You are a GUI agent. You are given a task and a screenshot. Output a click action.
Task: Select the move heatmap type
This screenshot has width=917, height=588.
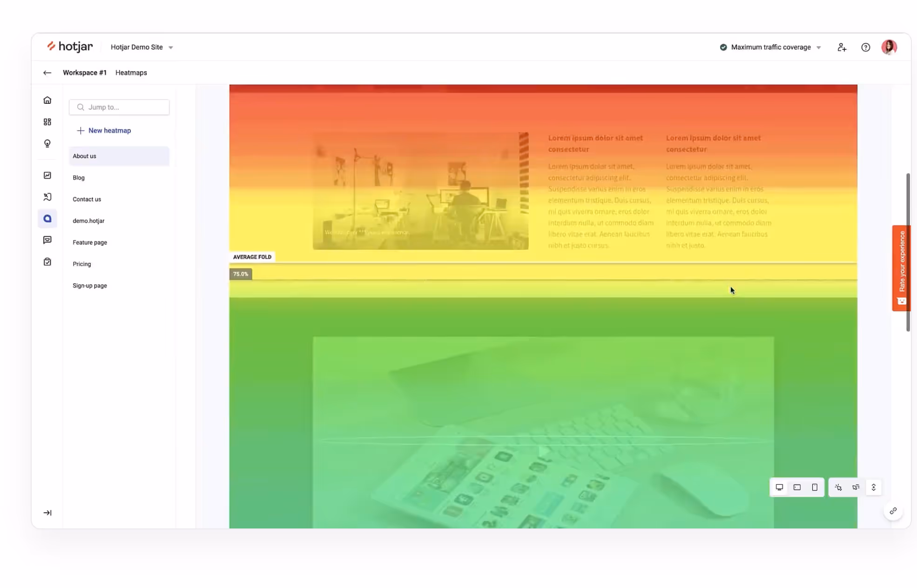pyautogui.click(x=856, y=487)
